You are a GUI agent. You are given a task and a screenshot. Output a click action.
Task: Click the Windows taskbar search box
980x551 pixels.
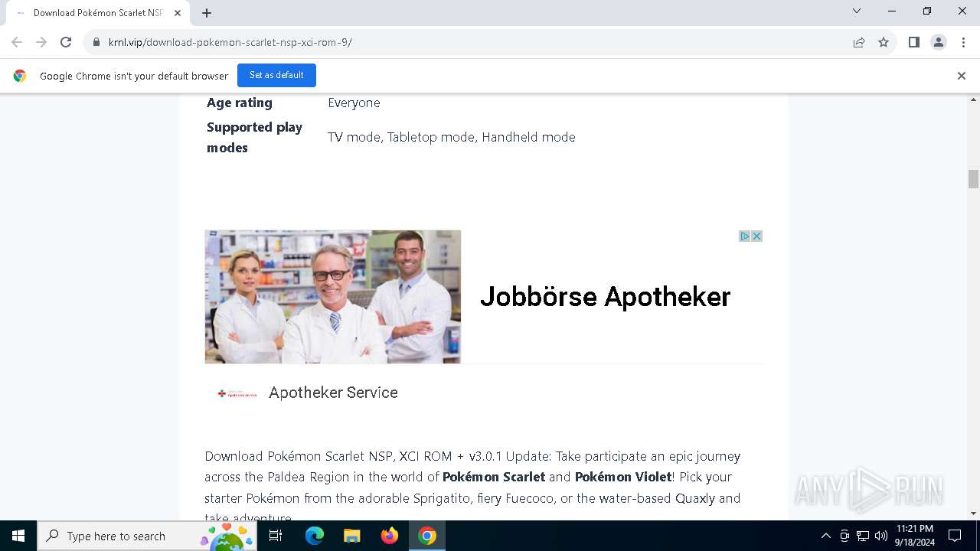(x=147, y=536)
